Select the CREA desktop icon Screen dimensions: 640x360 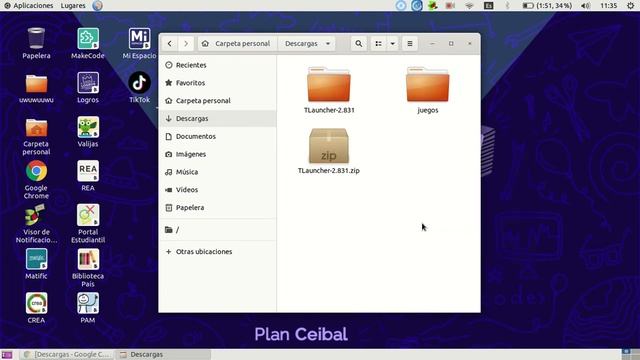click(36, 308)
